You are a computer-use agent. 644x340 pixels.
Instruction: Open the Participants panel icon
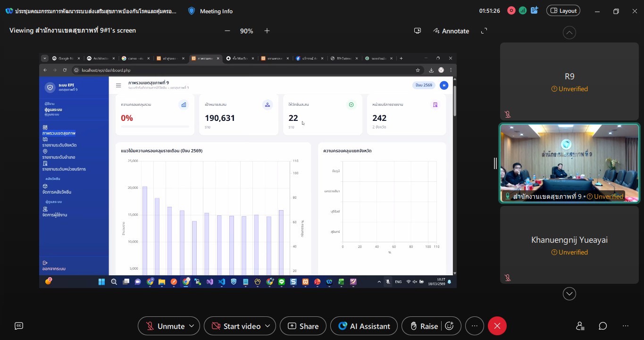[x=580, y=326]
